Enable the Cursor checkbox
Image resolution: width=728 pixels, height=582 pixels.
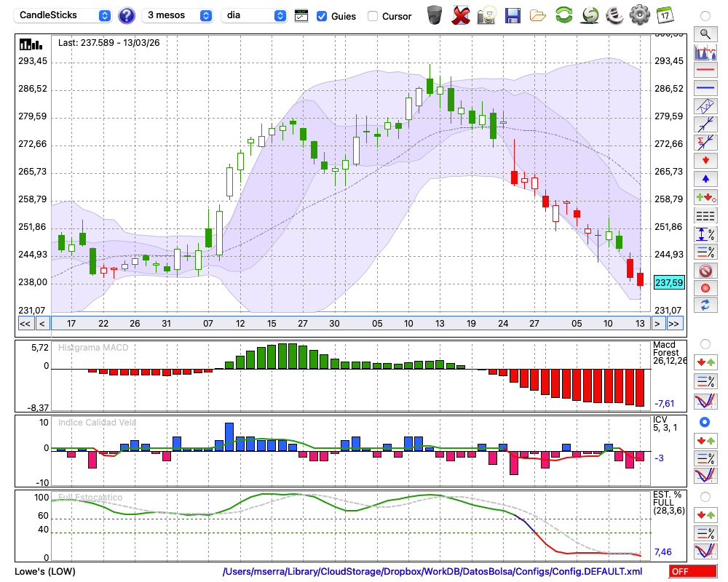[373, 16]
